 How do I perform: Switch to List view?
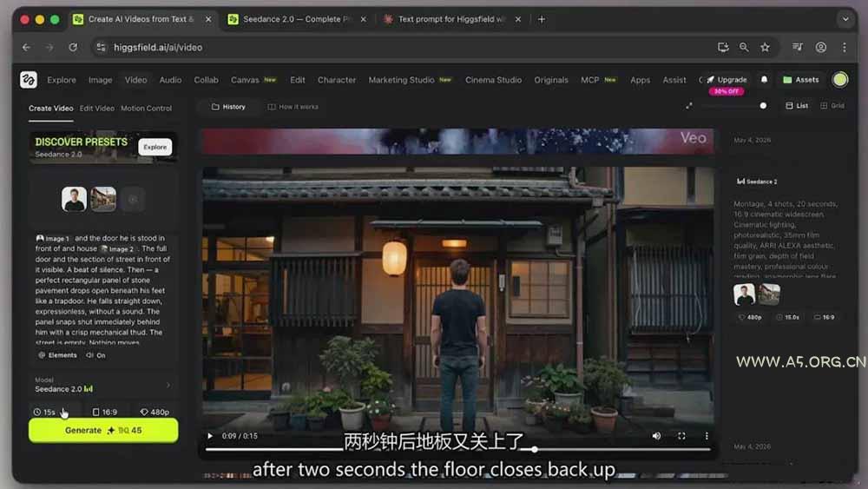click(797, 106)
